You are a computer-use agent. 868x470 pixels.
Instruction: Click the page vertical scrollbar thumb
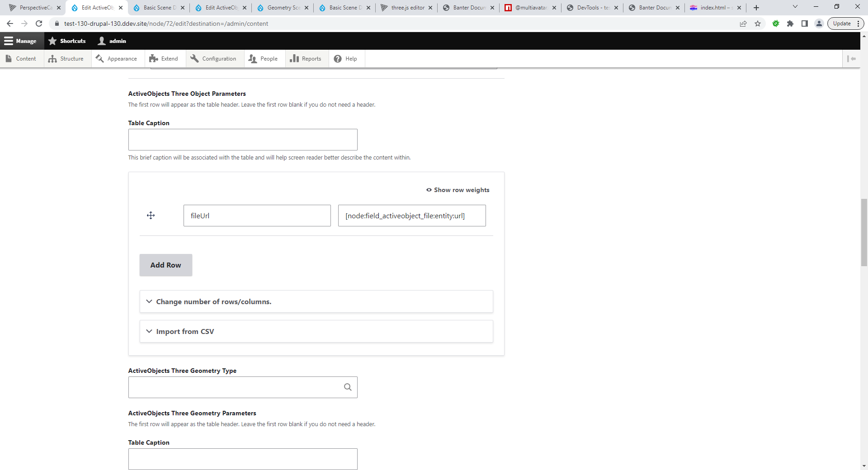point(864,232)
